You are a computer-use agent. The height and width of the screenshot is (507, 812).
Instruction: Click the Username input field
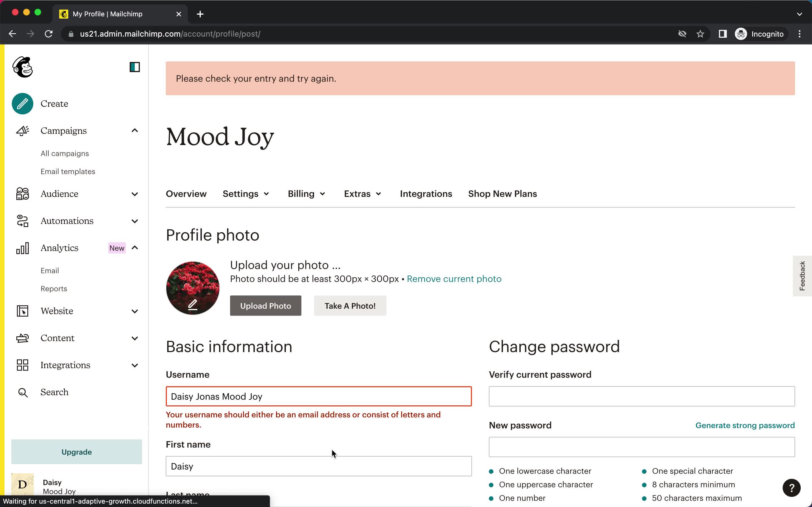(x=319, y=396)
